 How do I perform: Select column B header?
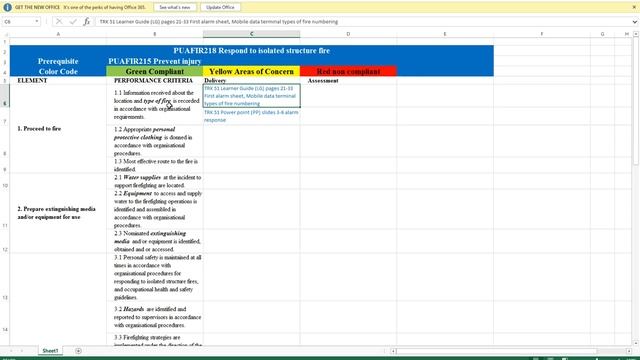[x=155, y=34]
